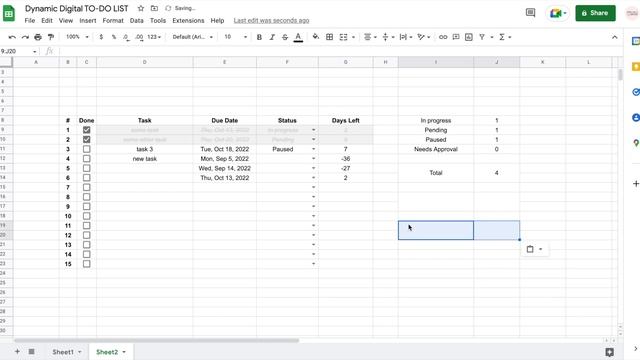Image resolution: width=640 pixels, height=360 pixels.
Task: Open Status dropdown for row 1
Action: point(313,130)
